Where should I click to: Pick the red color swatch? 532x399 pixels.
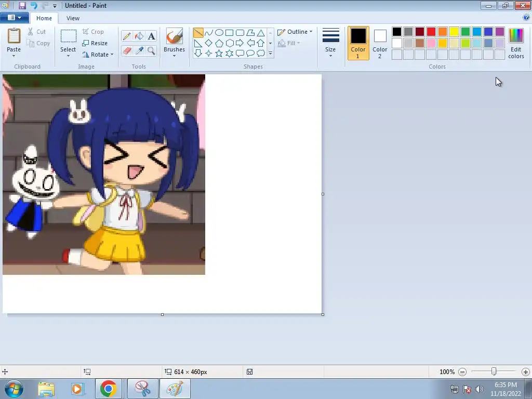(x=431, y=32)
